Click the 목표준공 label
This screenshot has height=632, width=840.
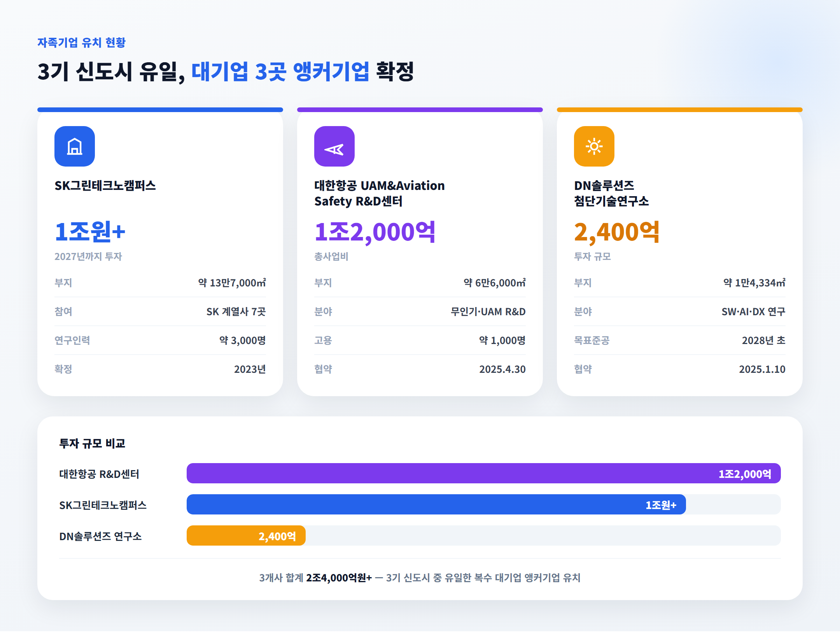point(592,340)
